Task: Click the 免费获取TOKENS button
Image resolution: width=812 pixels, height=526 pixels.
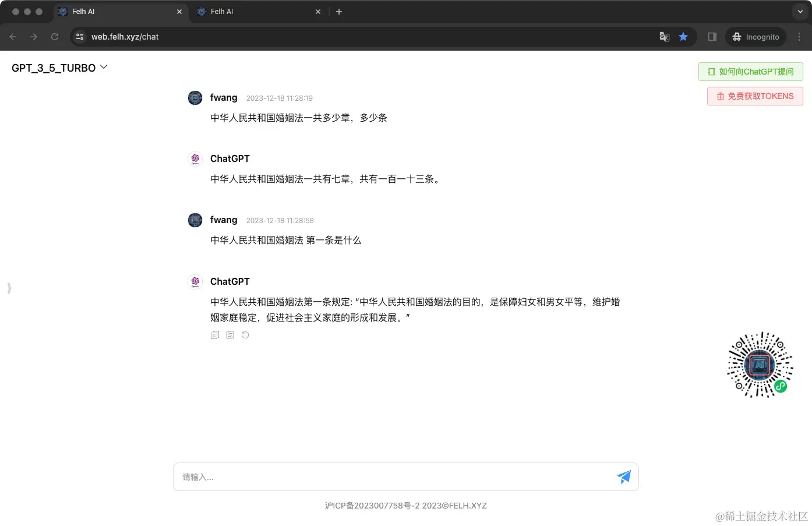Action: tap(754, 96)
